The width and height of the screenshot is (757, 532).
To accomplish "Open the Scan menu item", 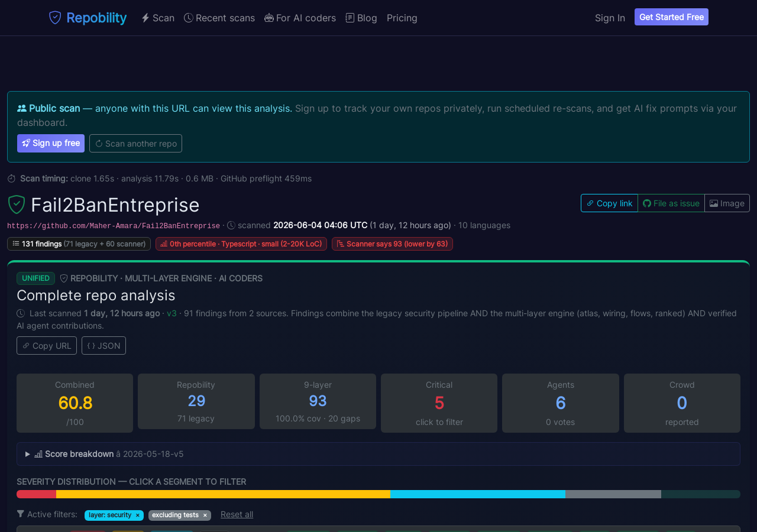I will click(158, 18).
